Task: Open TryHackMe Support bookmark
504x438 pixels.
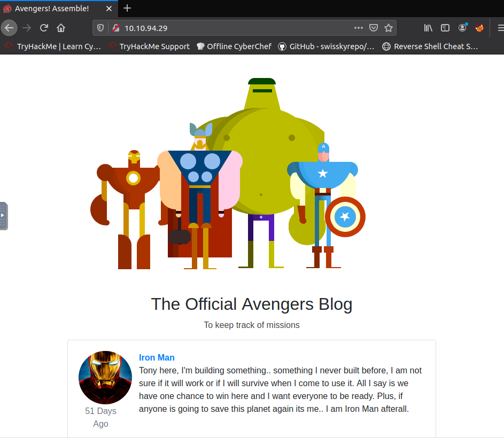Action: [x=150, y=46]
